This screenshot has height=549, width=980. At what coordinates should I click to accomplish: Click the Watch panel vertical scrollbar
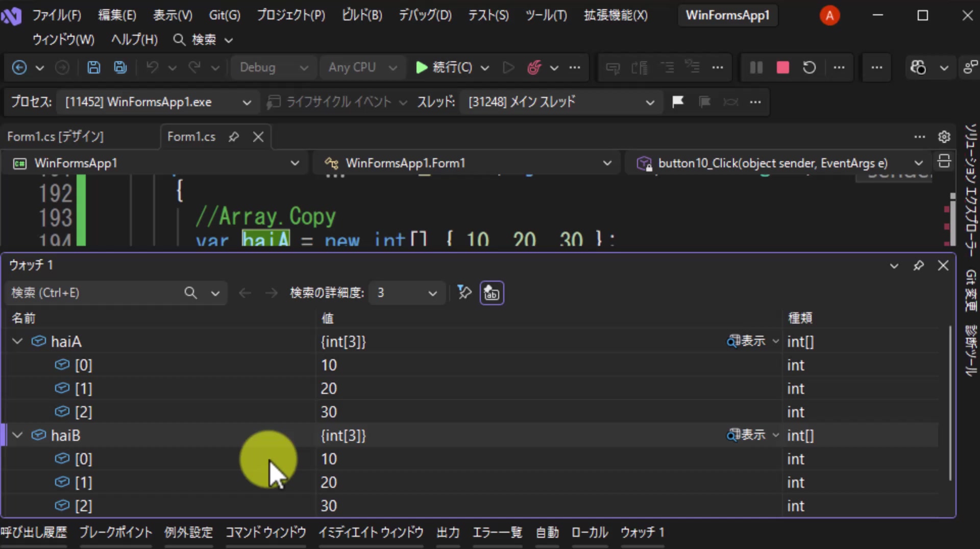coord(950,403)
